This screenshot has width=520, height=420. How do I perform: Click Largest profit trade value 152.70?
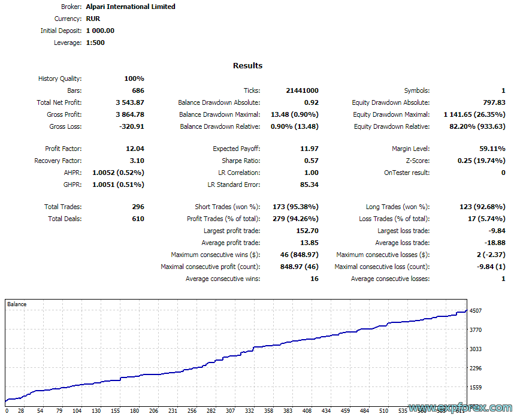pyautogui.click(x=307, y=231)
